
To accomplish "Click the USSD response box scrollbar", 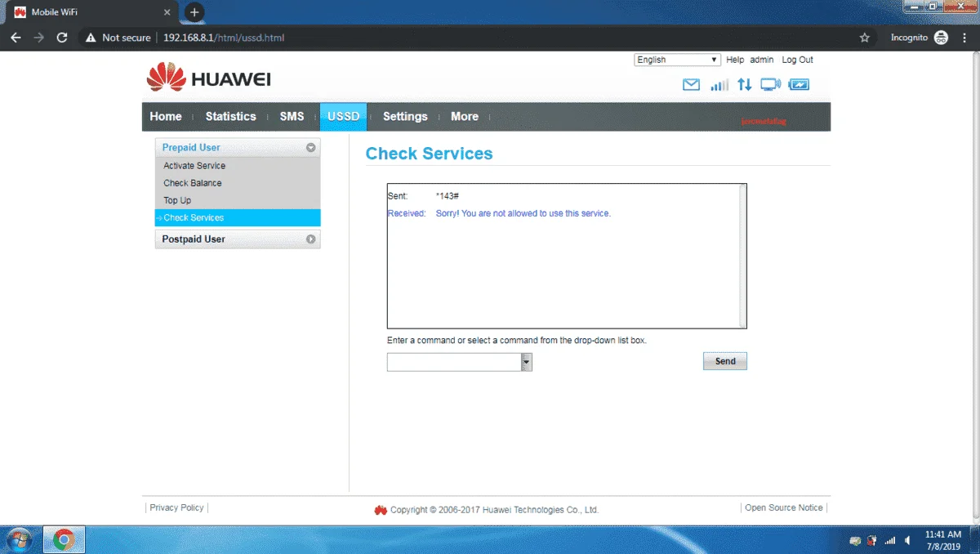I will coord(742,255).
